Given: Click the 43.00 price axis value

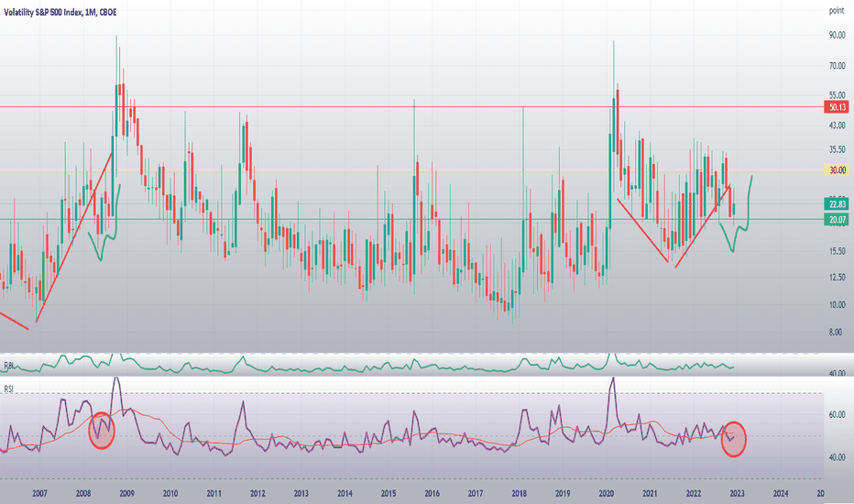Looking at the screenshot, I should [x=838, y=126].
